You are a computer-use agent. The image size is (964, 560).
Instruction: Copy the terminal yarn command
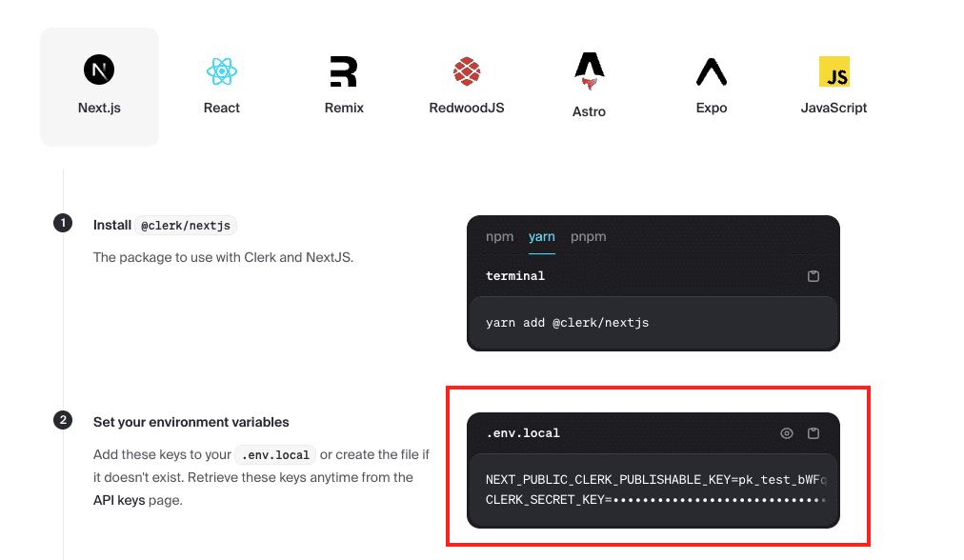(x=813, y=276)
